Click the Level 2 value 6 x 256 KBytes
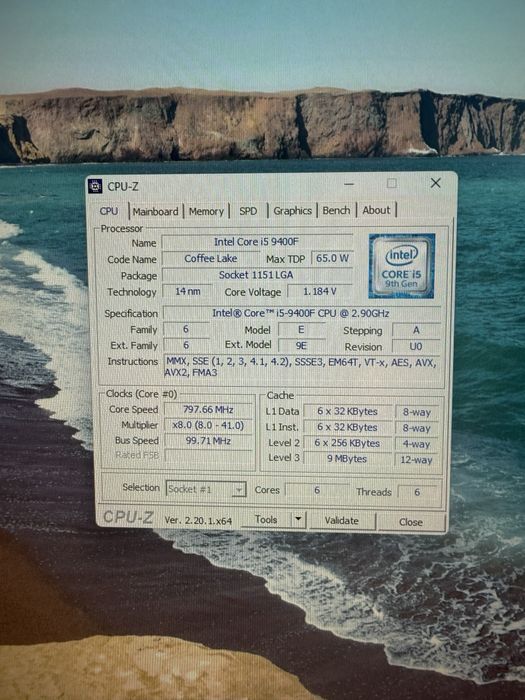The width and height of the screenshot is (525, 700). (347, 443)
